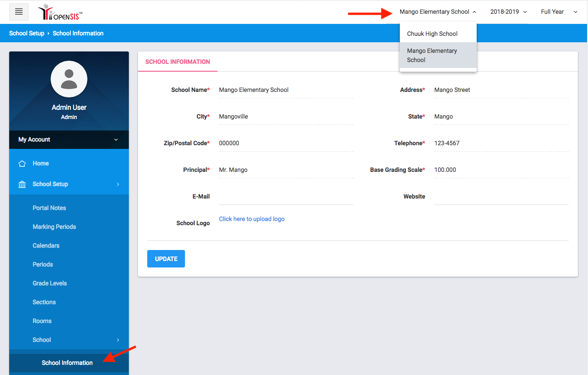
Task: Open the Grade Levels page
Action: tap(50, 284)
